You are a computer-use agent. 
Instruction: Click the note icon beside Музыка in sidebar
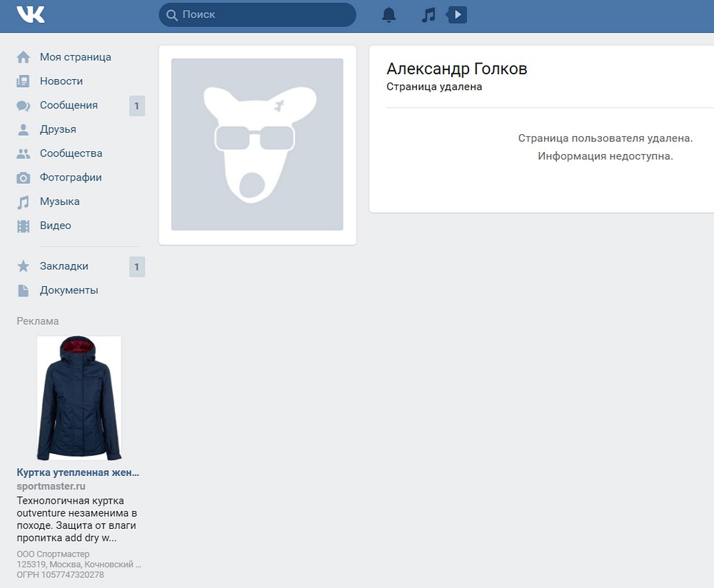click(24, 202)
